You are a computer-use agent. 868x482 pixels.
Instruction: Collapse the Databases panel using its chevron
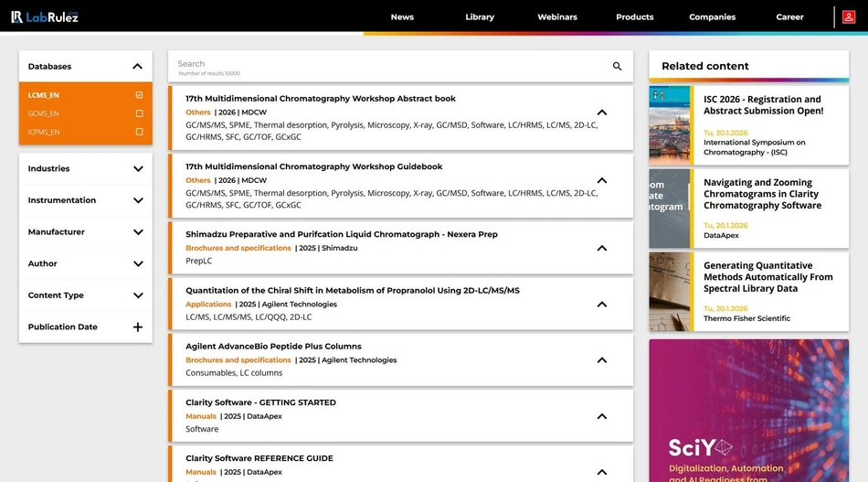coord(138,67)
